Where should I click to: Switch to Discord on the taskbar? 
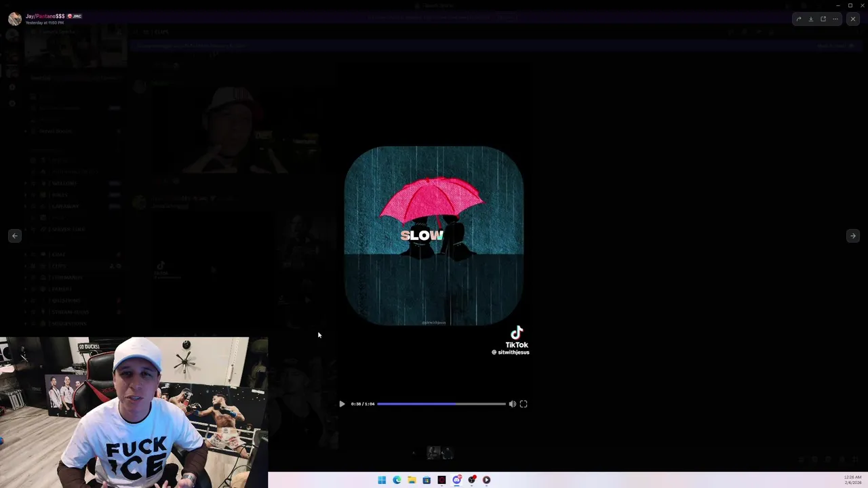point(457,480)
